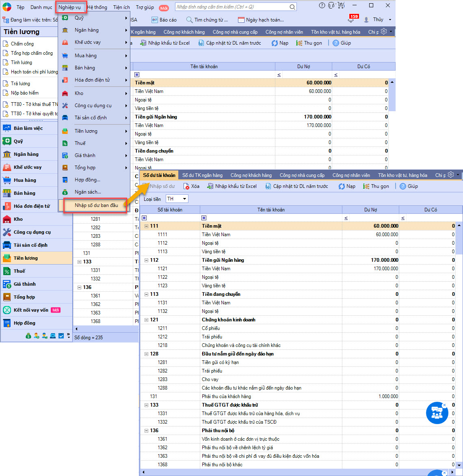The width and height of the screenshot is (463, 476).
Task: Open the Kho warehouse module in sidebar
Action: (18, 219)
